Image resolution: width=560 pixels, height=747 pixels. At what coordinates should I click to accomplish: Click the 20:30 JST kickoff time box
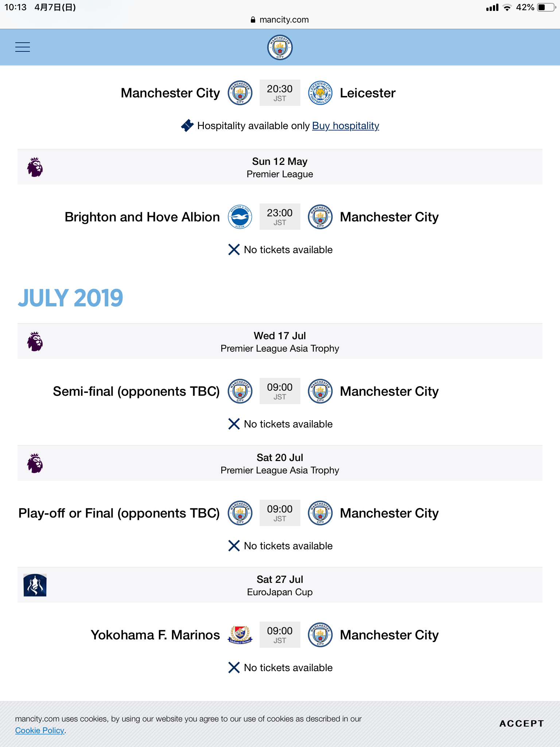point(280,93)
